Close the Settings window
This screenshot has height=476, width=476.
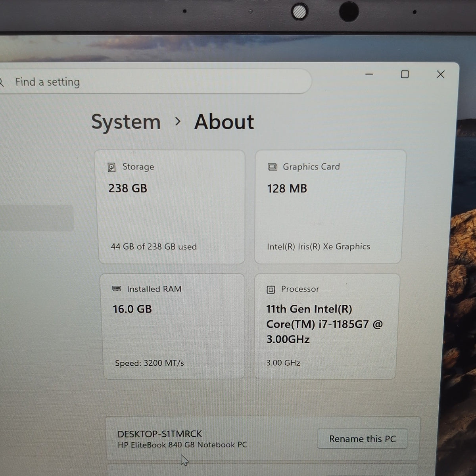point(440,74)
